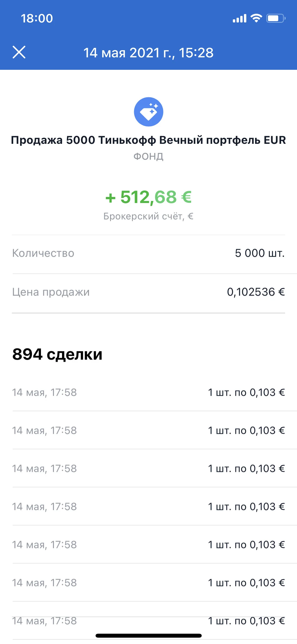Tap the 18:00 status bar clock
The height and width of the screenshot is (644, 297).
point(37,18)
